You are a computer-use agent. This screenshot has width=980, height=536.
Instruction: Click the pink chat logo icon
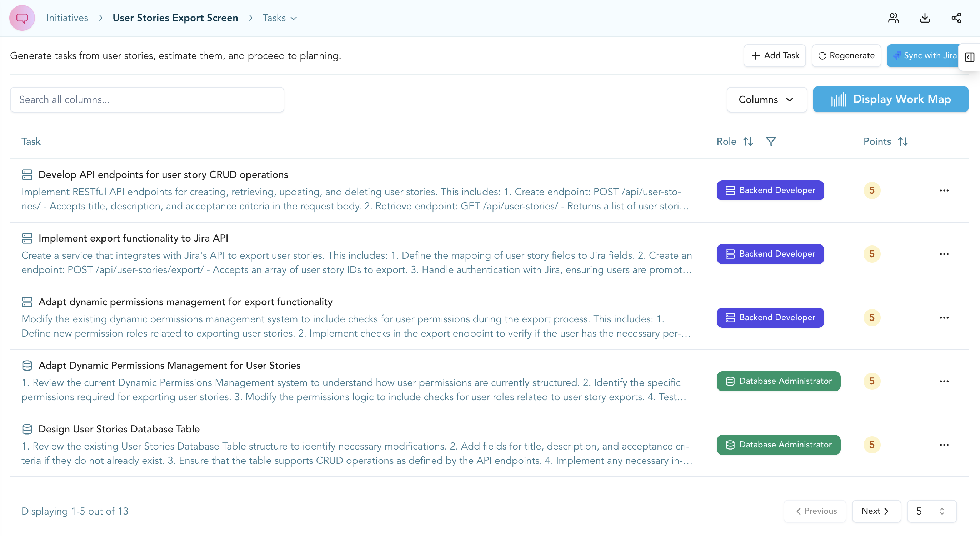(22, 18)
